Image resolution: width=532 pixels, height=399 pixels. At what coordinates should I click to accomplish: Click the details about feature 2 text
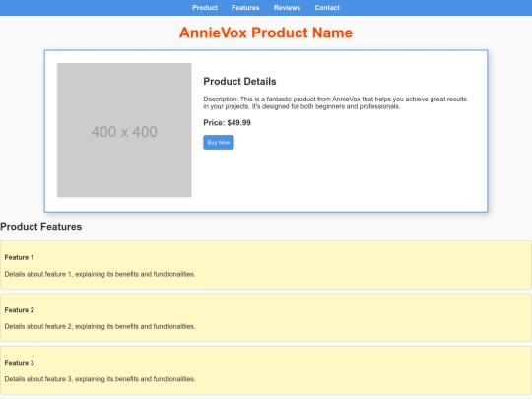100,326
